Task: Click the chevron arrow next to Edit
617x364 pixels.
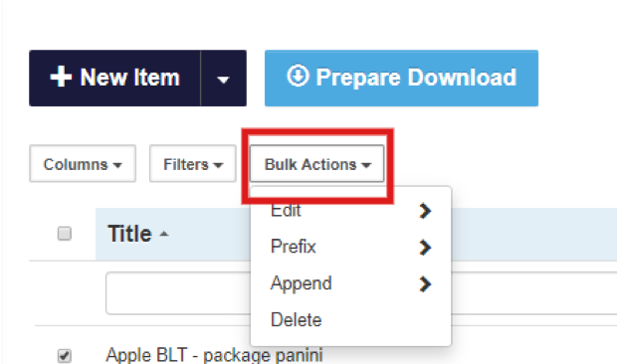Action: (425, 211)
